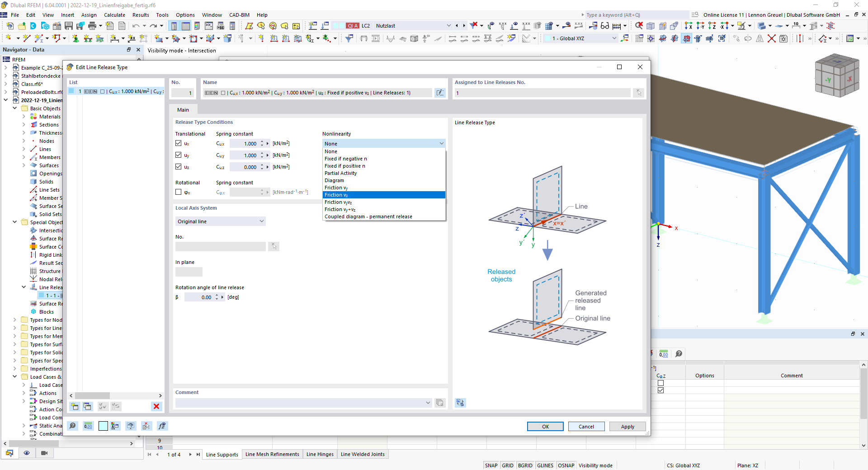Click the fx formula icon in dialog footer
Image resolution: width=868 pixels, height=470 pixels.
tap(162, 426)
